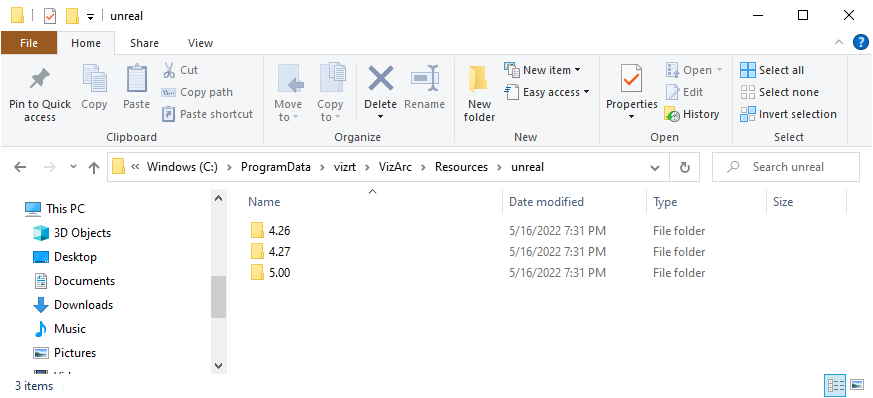Click ProgramData in the address path

coord(276,167)
